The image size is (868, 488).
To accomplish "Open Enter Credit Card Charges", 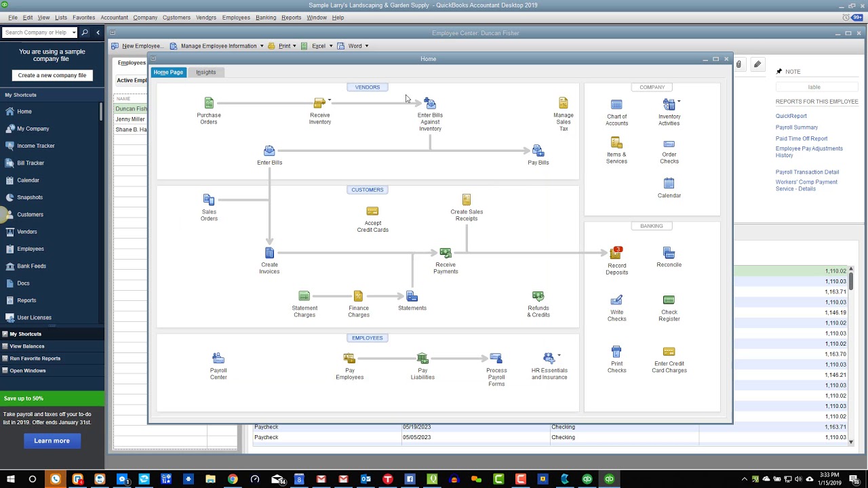I will tap(669, 352).
